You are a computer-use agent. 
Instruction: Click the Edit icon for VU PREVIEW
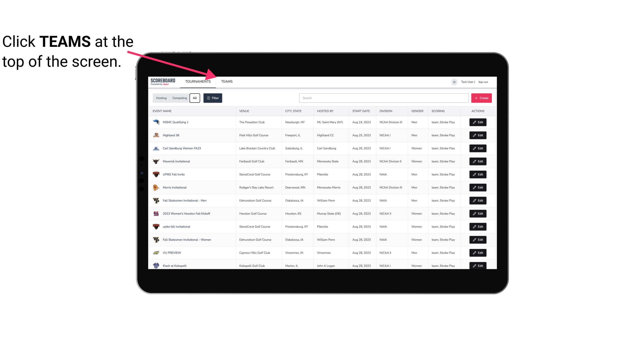point(478,252)
